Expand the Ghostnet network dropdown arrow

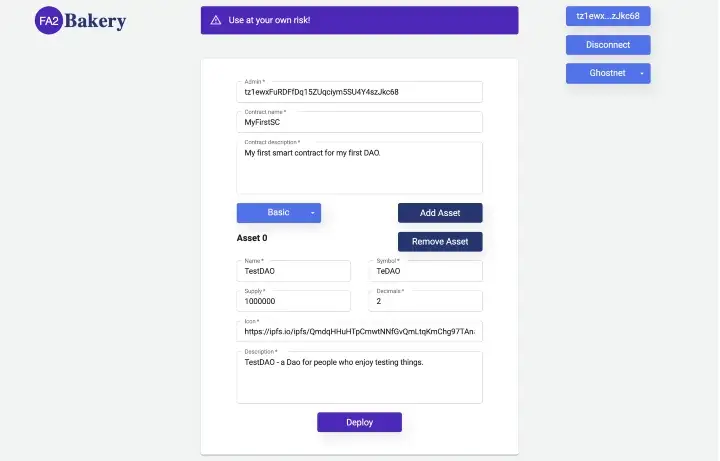coord(642,74)
